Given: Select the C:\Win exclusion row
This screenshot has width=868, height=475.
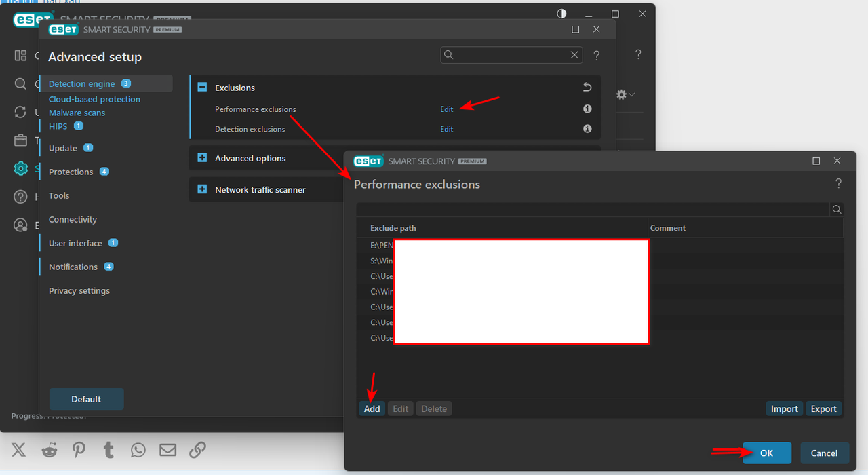Looking at the screenshot, I should click(600, 292).
